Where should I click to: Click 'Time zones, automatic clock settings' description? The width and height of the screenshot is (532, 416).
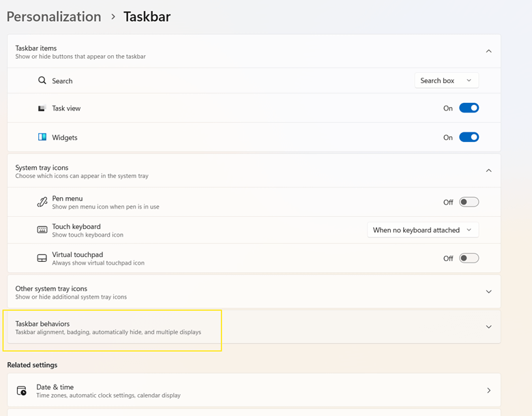click(108, 396)
